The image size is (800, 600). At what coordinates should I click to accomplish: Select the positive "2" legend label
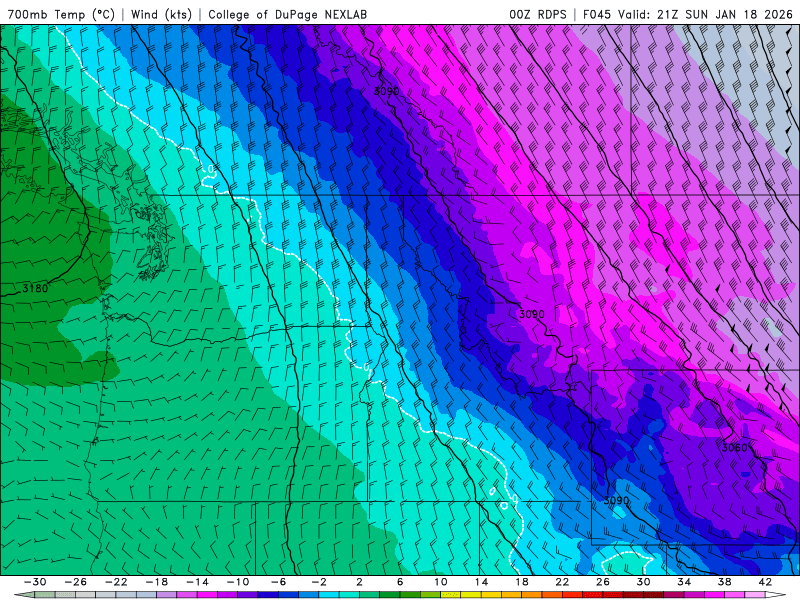(x=360, y=582)
